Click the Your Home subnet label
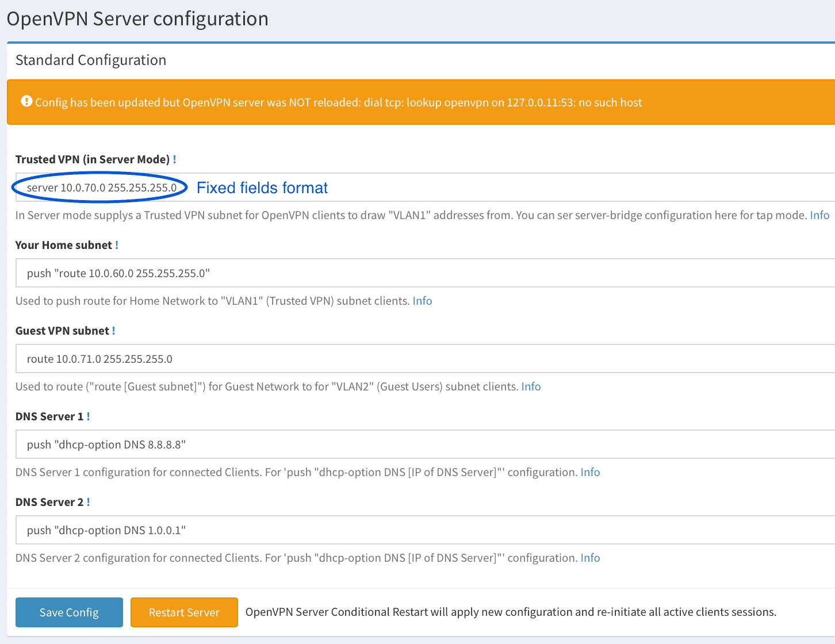The width and height of the screenshot is (835, 644). tap(64, 245)
